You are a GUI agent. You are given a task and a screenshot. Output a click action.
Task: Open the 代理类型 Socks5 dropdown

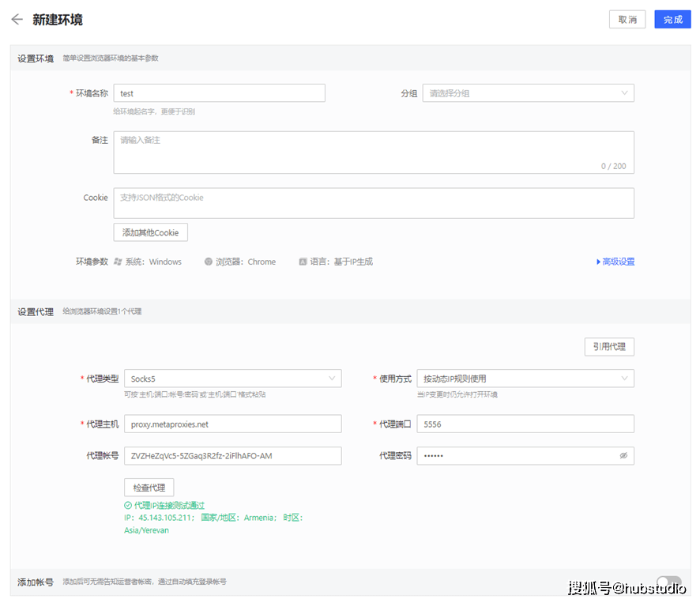click(x=232, y=379)
